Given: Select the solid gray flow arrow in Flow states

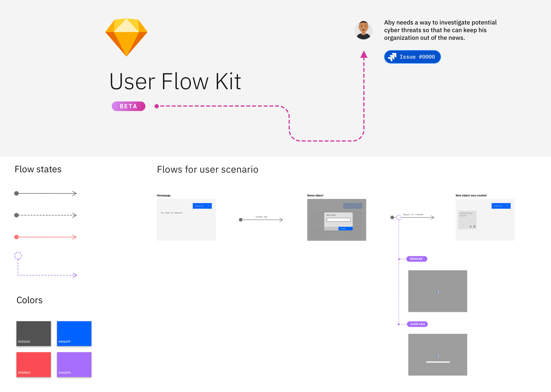Looking at the screenshot, I should tap(45, 193).
